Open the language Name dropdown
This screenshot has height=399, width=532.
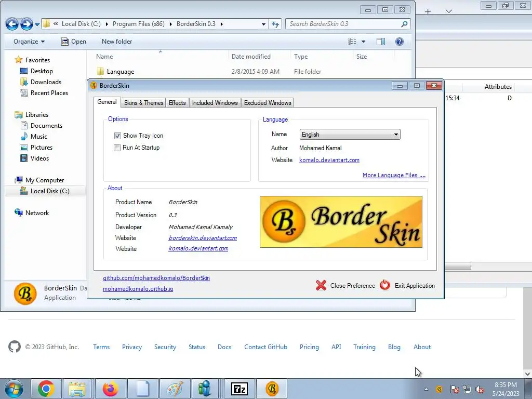click(x=350, y=135)
